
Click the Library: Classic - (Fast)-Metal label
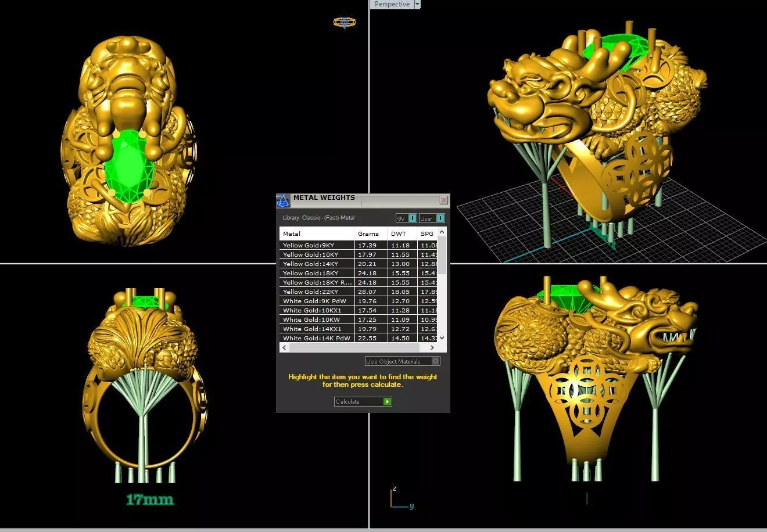(318, 218)
